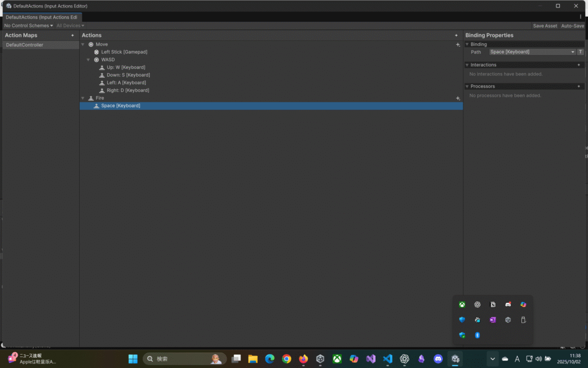Open the No Control Schemes dropdown
The image size is (588, 368).
[28, 26]
